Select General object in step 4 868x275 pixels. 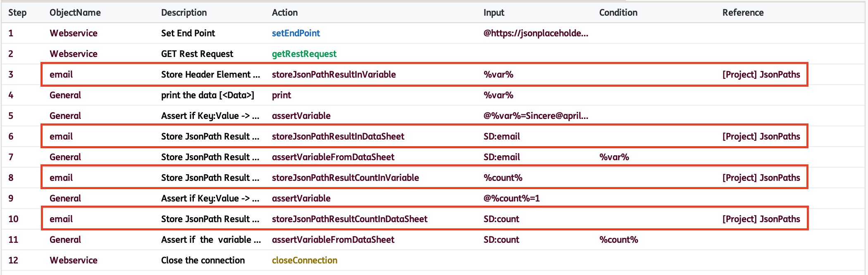[65, 95]
